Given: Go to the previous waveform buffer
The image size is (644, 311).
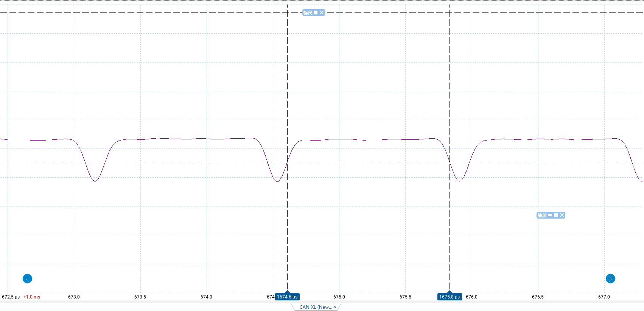Looking at the screenshot, I should coord(27,279).
